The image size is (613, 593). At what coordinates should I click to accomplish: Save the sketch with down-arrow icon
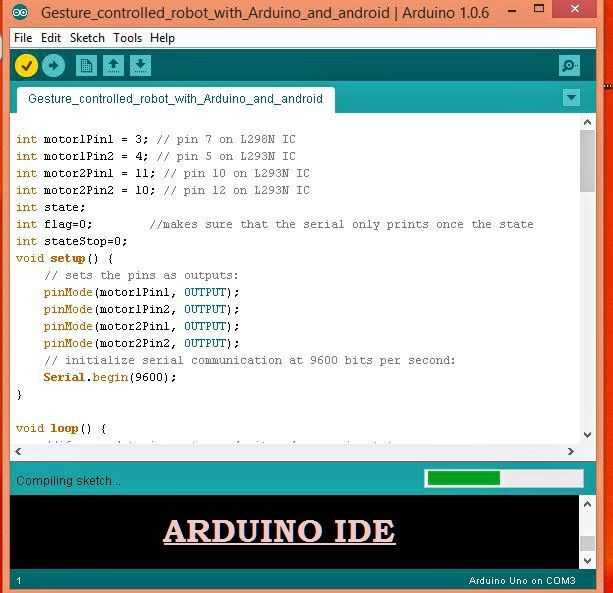[140, 65]
